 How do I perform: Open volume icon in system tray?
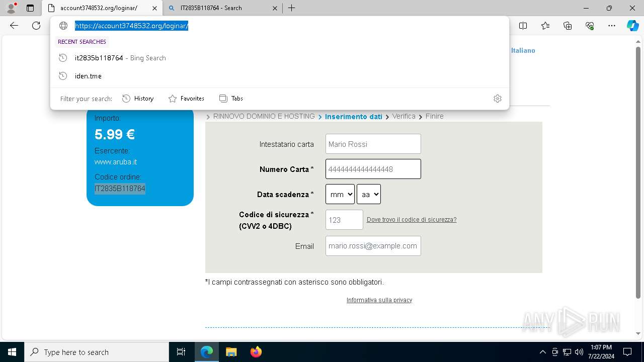[x=579, y=352]
